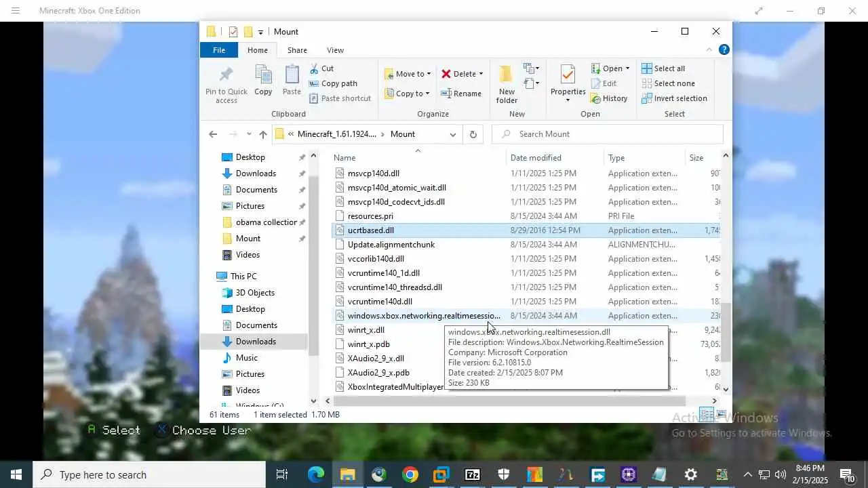The image size is (868, 488).
Task: Select the resources.pri file
Action: coord(370,216)
